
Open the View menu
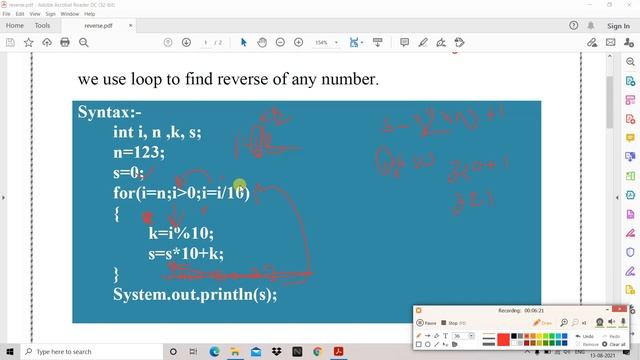tap(35, 14)
